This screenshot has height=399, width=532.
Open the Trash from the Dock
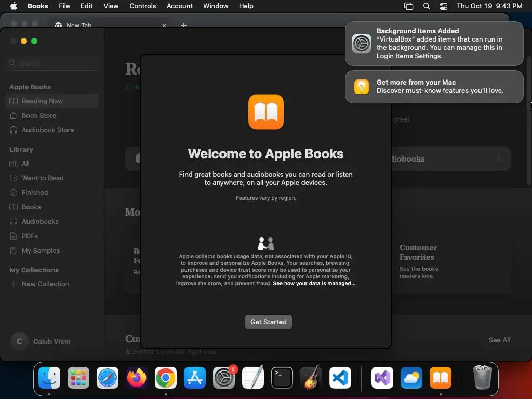coord(482,377)
